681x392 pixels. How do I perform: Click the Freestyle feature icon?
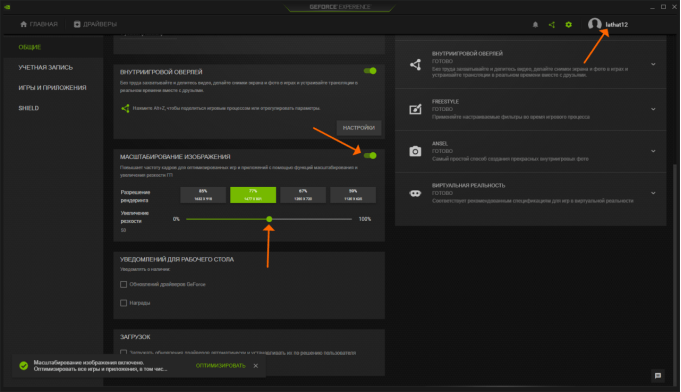415,109
